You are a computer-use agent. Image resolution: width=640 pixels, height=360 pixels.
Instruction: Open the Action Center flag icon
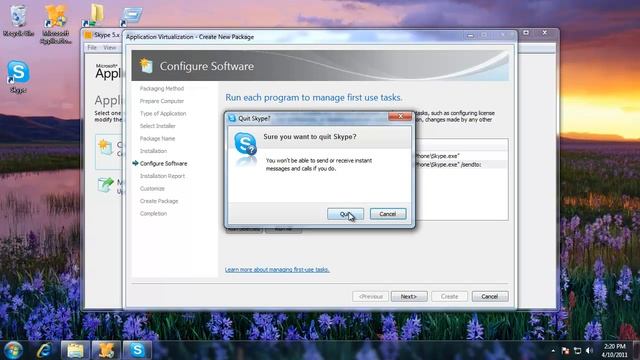tap(565, 351)
